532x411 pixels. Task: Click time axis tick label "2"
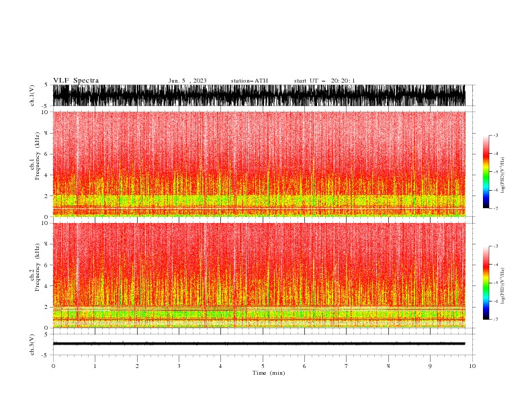(x=137, y=366)
